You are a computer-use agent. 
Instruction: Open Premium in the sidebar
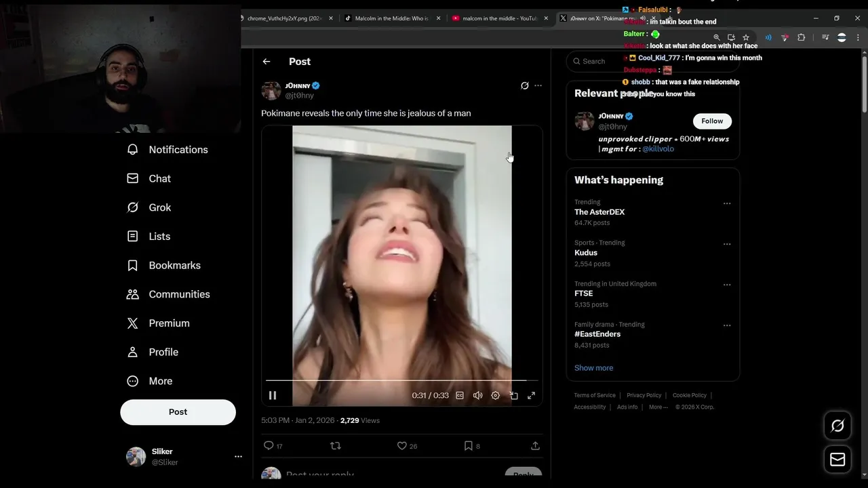click(158, 323)
